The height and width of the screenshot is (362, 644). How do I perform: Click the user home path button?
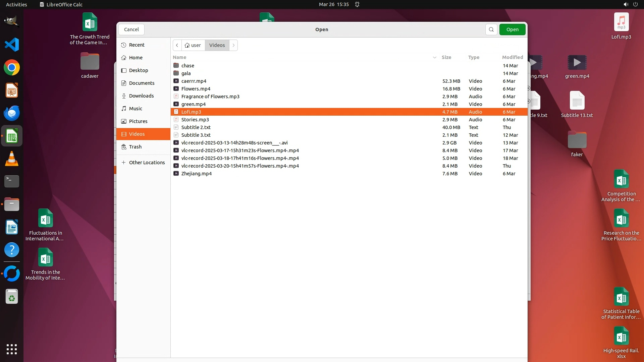point(193,45)
